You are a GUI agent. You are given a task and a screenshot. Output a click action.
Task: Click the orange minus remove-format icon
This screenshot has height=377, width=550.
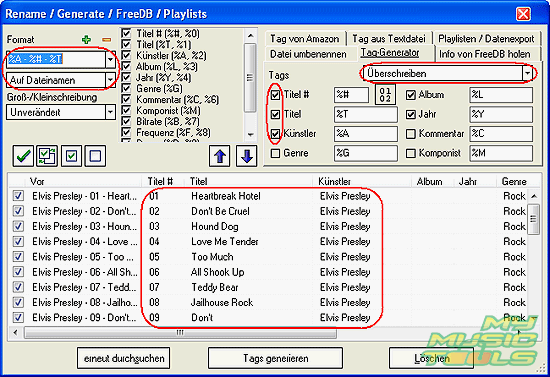(107, 40)
